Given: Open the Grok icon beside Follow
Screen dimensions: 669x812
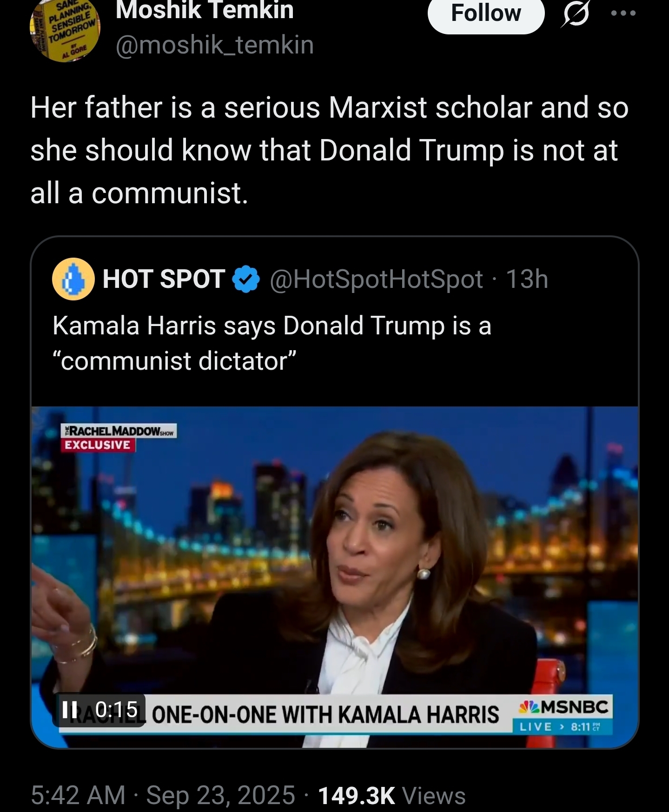Looking at the screenshot, I should coord(575,14).
